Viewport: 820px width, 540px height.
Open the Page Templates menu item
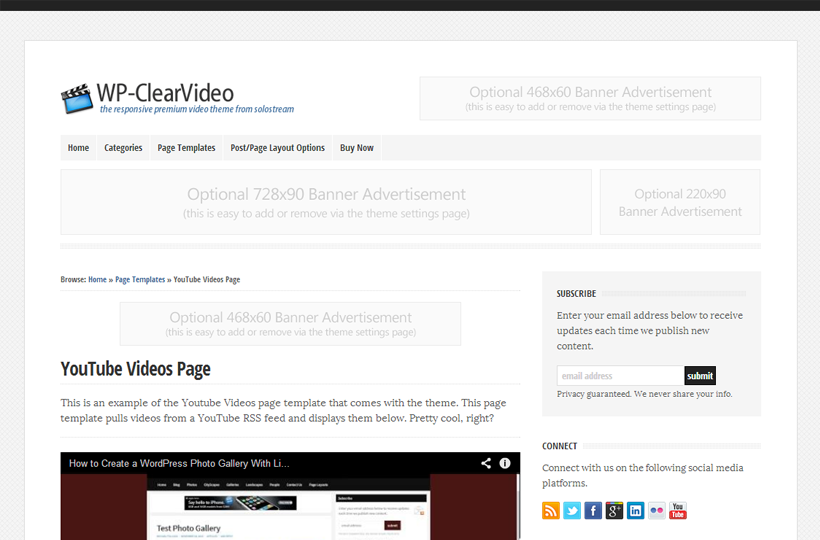click(x=186, y=148)
